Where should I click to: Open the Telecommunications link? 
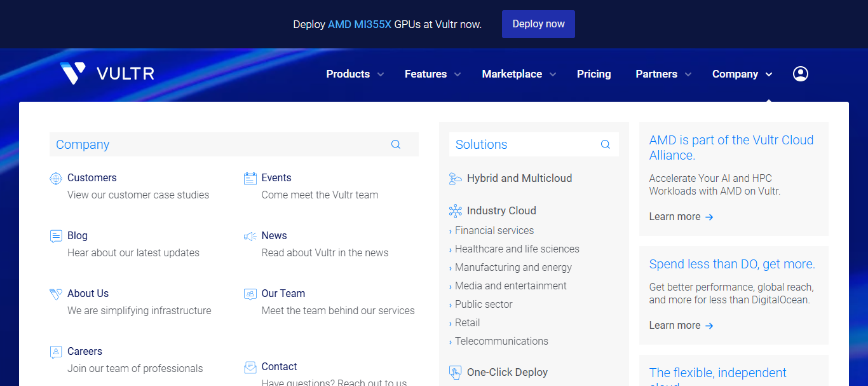501,341
